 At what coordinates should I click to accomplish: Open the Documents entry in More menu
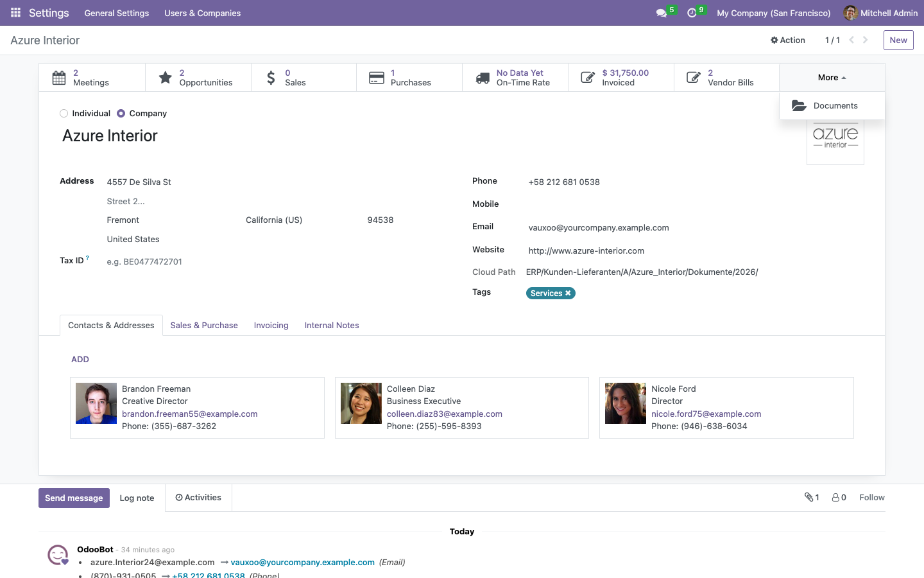[x=832, y=106]
